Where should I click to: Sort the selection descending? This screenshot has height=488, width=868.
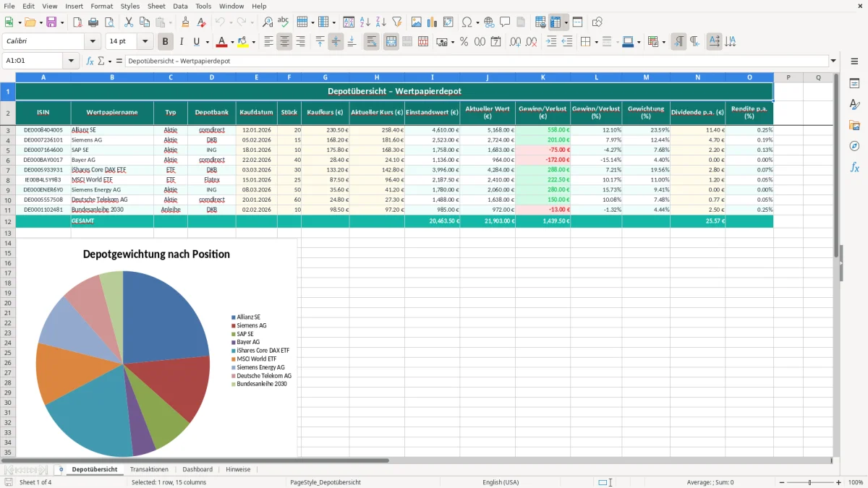[x=380, y=22]
